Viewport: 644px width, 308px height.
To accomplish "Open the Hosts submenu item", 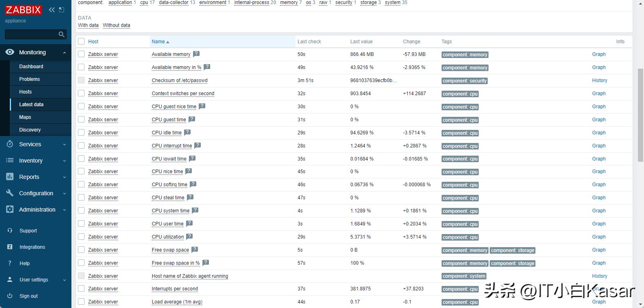I will pyautogui.click(x=25, y=92).
